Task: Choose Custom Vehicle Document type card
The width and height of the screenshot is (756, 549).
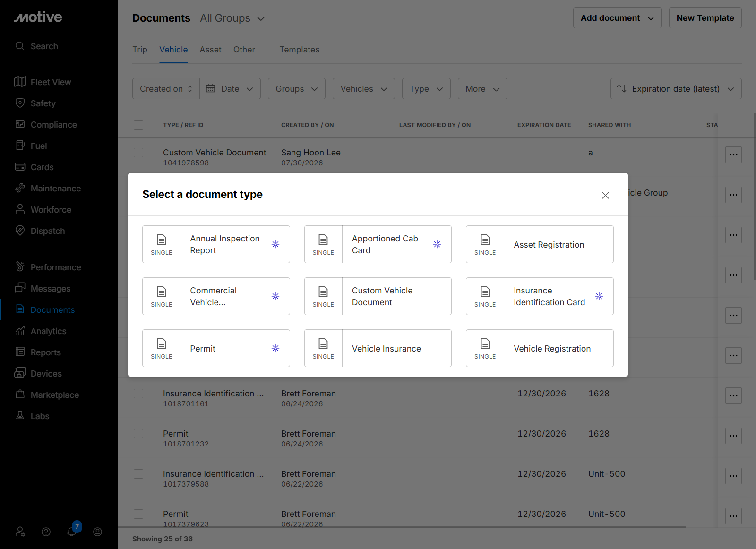Action: (x=378, y=296)
